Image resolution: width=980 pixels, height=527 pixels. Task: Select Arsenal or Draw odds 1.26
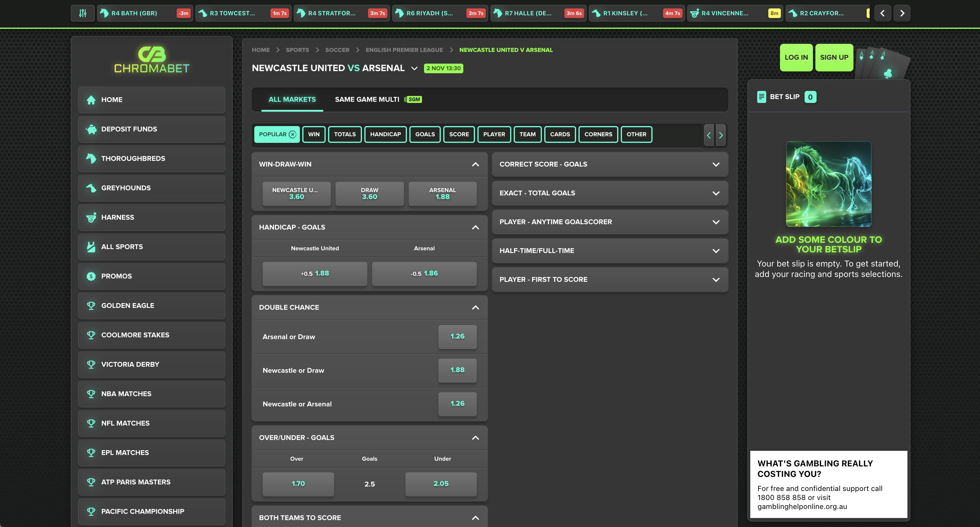tap(457, 337)
